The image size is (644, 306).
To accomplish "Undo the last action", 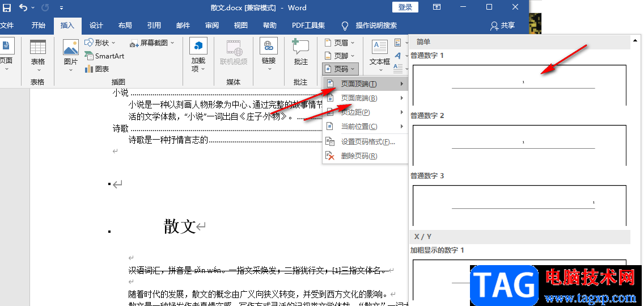I will tap(23, 7).
